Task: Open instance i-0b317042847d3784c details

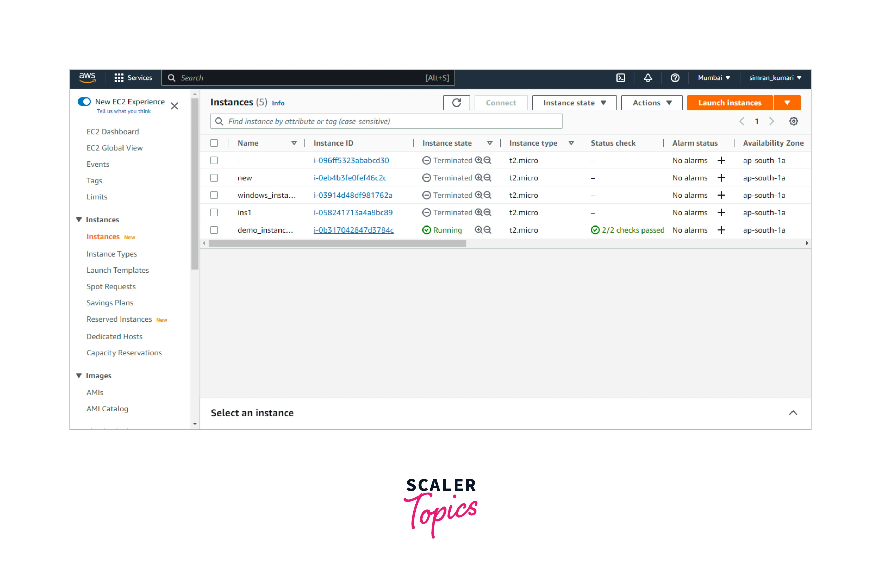Action: (353, 230)
